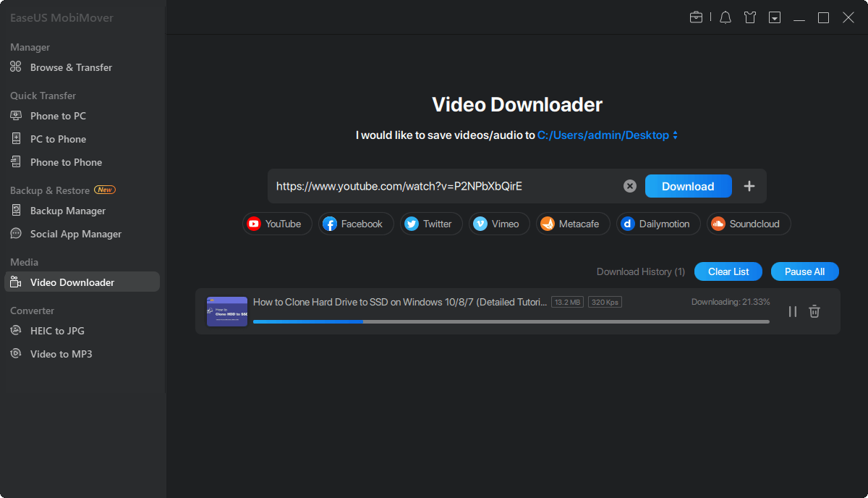
Task: Select Phone to PC in Quick Transfer
Action: click(x=58, y=116)
